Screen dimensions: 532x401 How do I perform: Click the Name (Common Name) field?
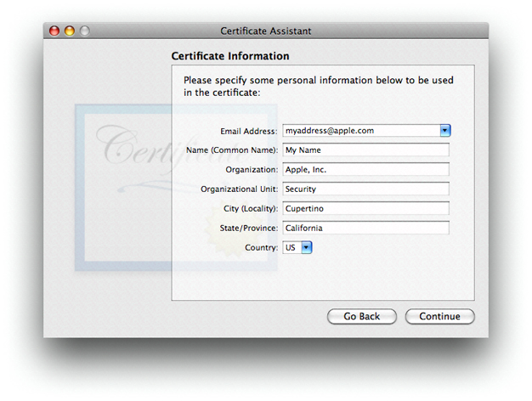coord(365,150)
